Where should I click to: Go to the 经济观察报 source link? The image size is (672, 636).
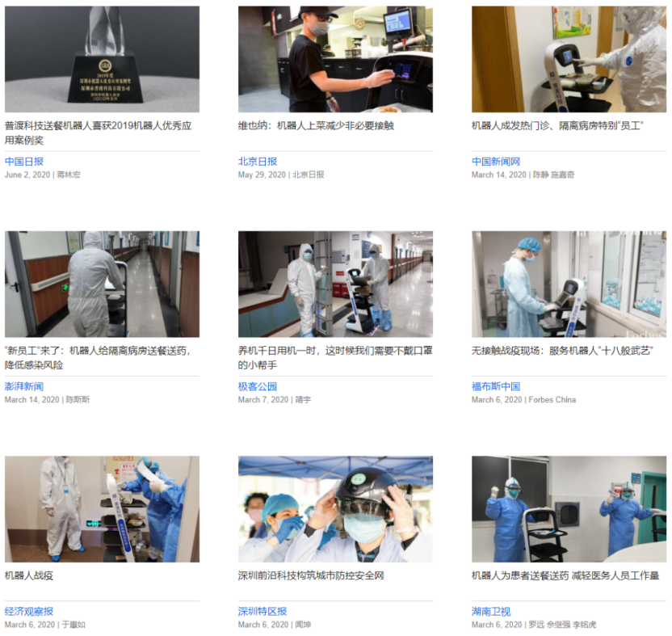29,611
